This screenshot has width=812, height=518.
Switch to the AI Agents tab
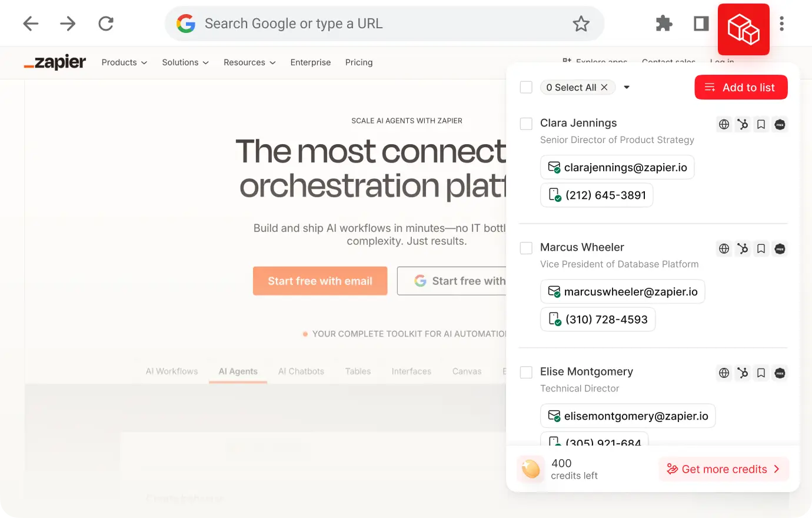pos(238,371)
